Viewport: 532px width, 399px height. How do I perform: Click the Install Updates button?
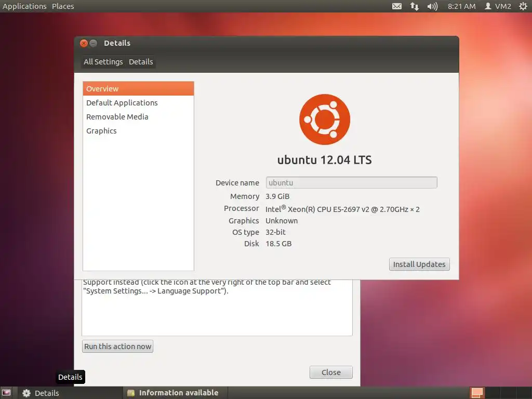(x=419, y=264)
